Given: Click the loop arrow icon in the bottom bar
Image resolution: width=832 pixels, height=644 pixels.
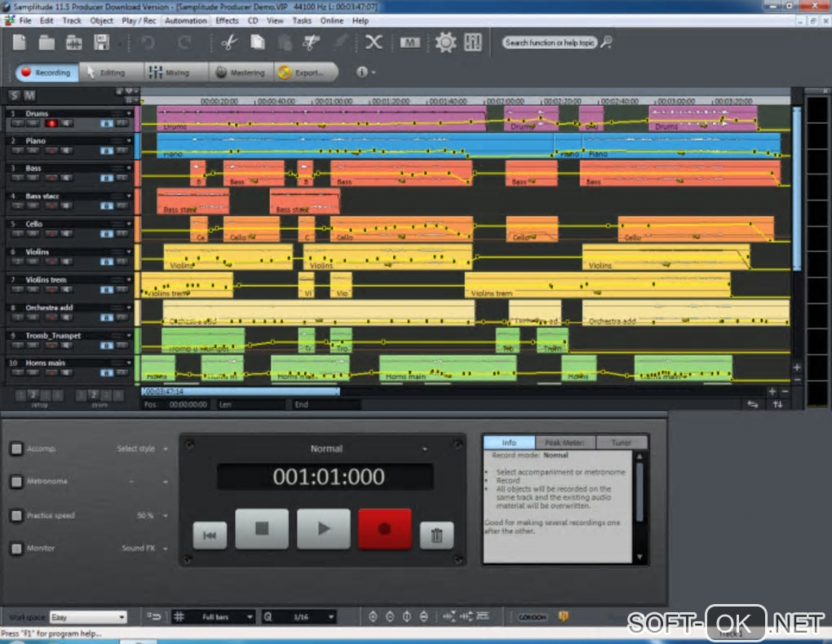Looking at the screenshot, I should pos(154,616).
